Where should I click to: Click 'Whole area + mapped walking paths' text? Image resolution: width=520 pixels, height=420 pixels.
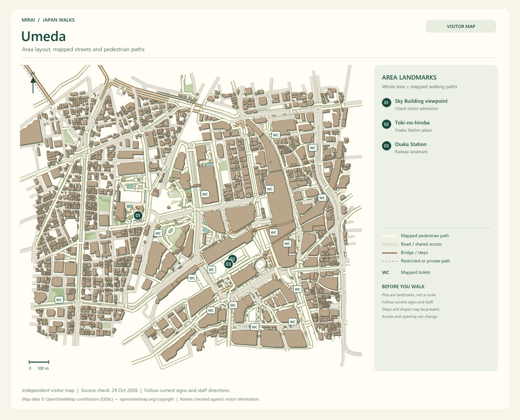(420, 87)
